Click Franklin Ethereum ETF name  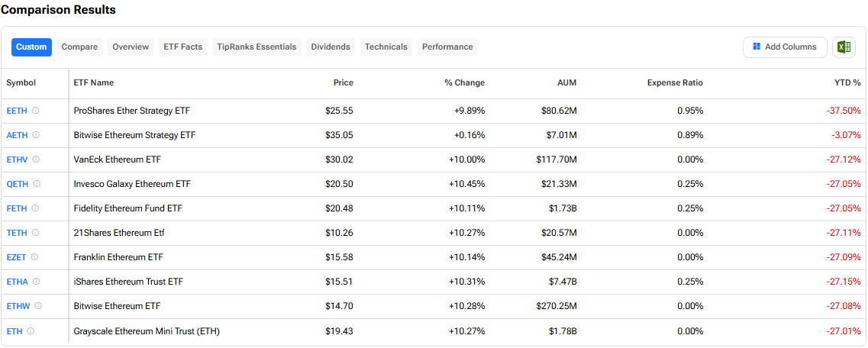coord(118,257)
